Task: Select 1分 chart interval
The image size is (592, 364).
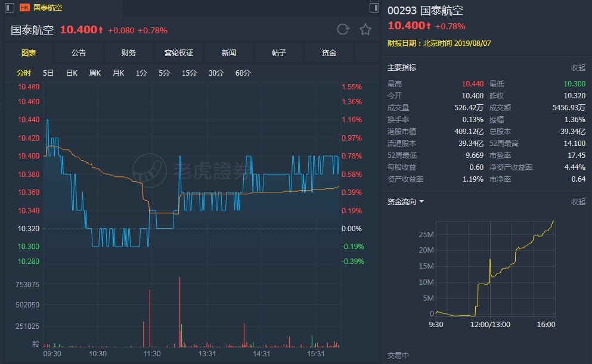Action: click(141, 73)
